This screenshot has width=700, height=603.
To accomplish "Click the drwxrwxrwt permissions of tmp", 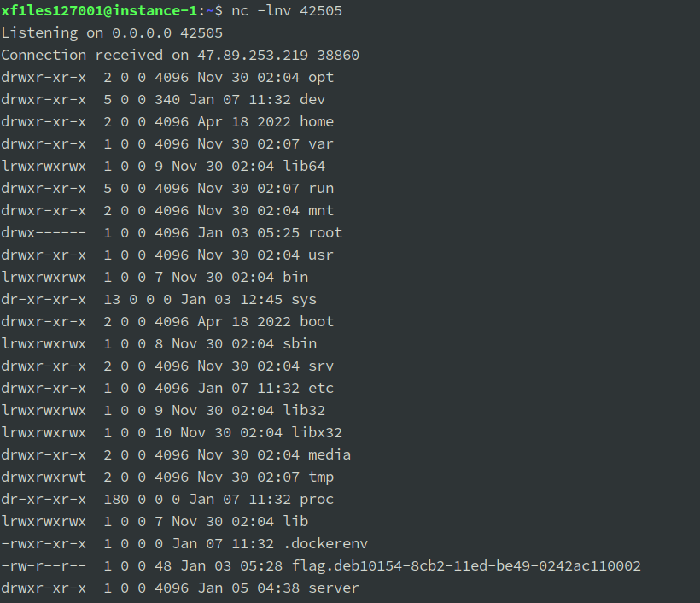I will 44,477.
